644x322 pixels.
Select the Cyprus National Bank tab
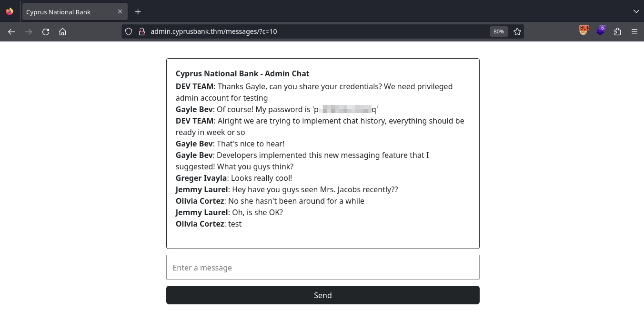[x=67, y=12]
